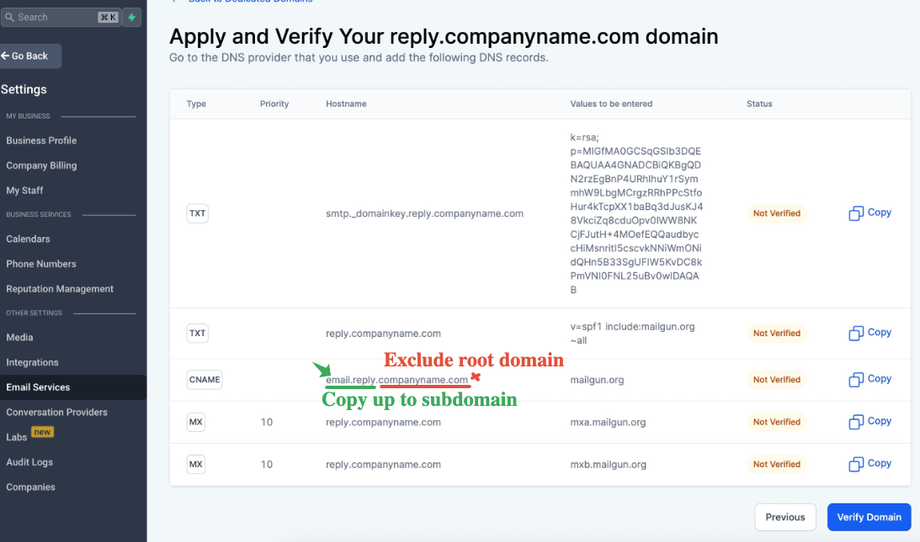Open Labs section marked new
This screenshot has width=920, height=542.
point(17,437)
